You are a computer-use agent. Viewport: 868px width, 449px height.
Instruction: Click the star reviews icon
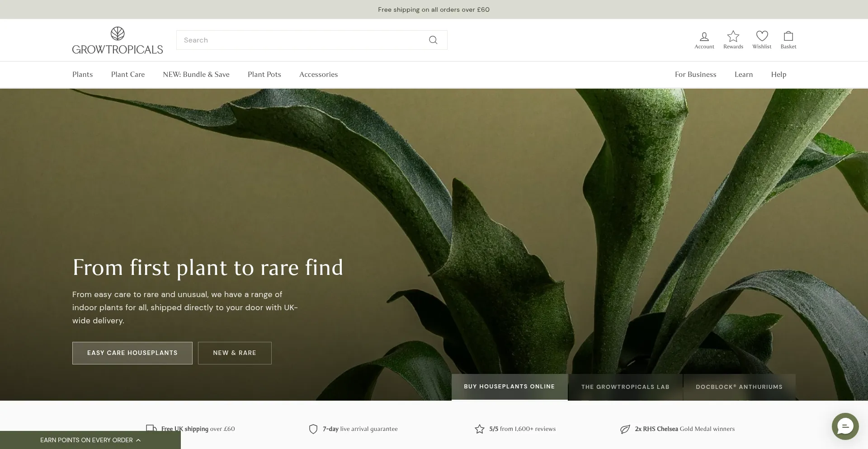pos(480,429)
